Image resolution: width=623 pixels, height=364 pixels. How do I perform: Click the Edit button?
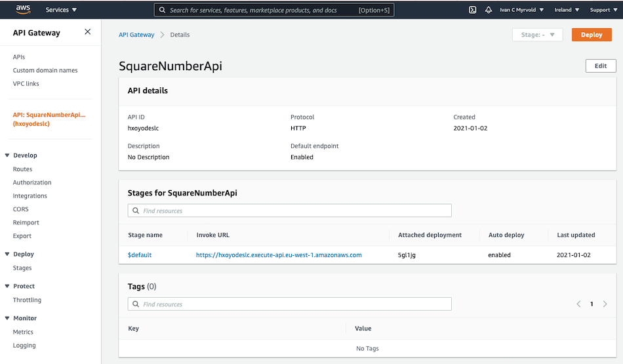(x=601, y=66)
